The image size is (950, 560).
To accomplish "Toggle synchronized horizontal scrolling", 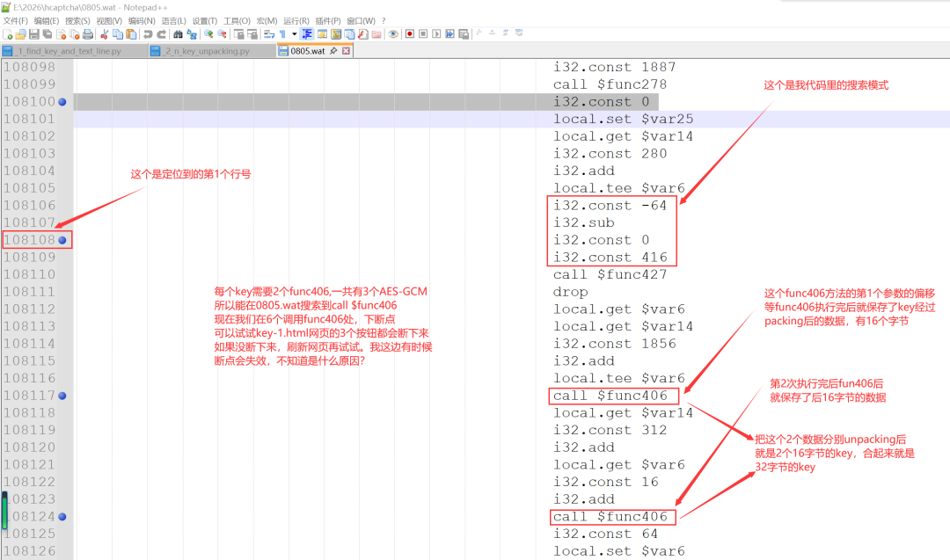I will (x=252, y=34).
